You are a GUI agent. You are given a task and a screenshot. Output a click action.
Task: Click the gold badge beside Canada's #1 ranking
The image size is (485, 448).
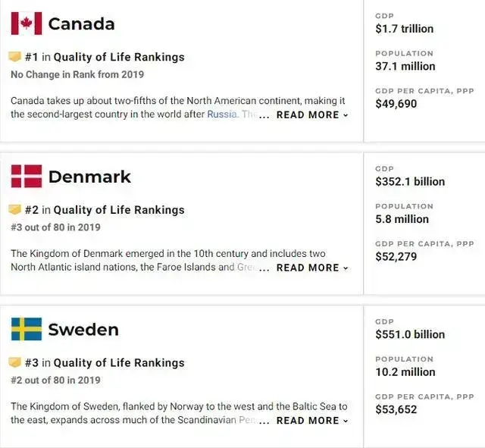coord(14,57)
